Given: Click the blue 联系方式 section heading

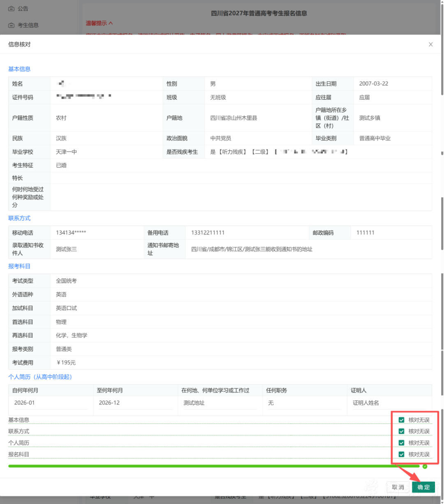Looking at the screenshot, I should point(19,218).
